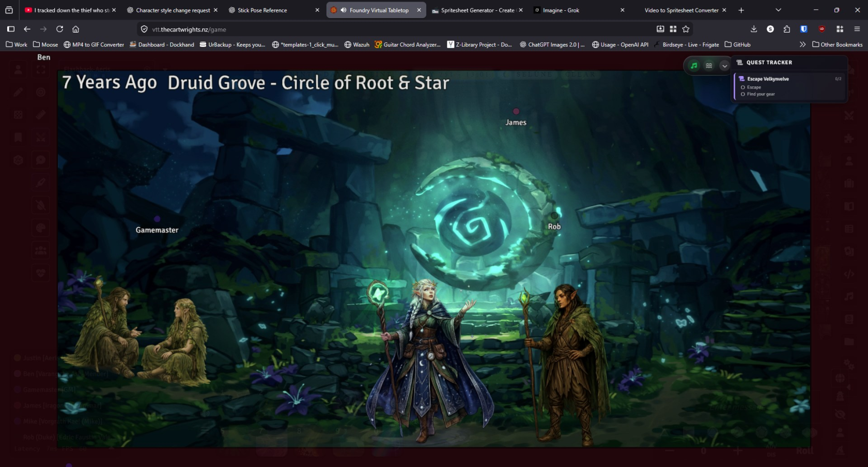View site security shield in the address bar
Image resolution: width=868 pixels, height=467 pixels.
click(x=144, y=29)
